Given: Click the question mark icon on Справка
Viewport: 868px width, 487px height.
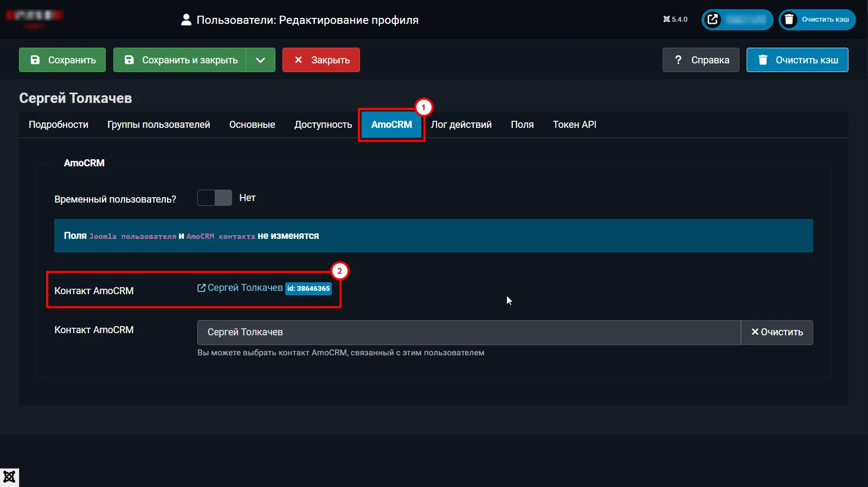Looking at the screenshot, I should 678,60.
